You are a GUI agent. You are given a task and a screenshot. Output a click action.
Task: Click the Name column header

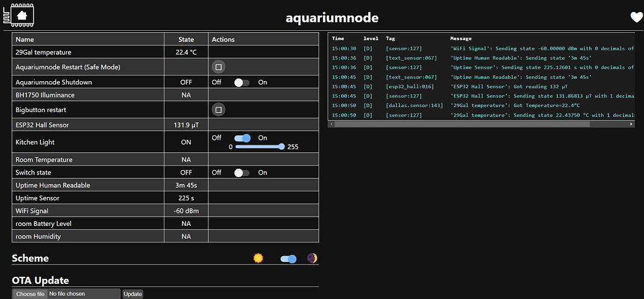[25, 39]
